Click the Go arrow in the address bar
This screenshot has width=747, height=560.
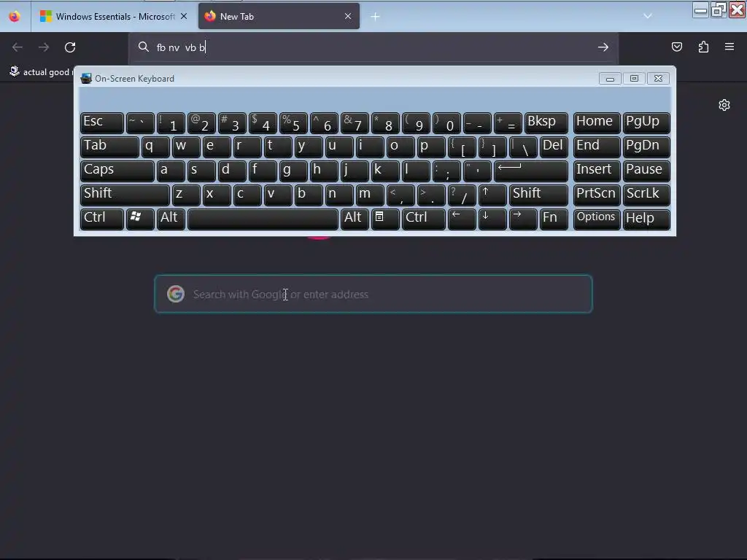[603, 47]
